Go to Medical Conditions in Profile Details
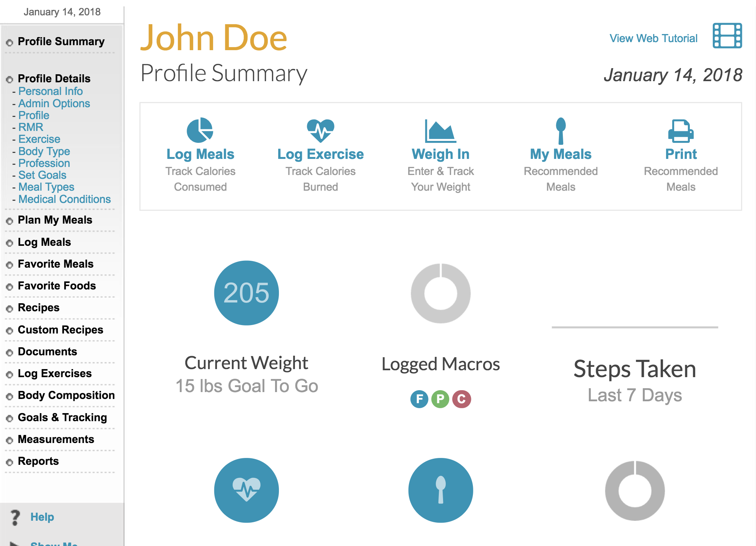The height and width of the screenshot is (546, 756). [65, 199]
